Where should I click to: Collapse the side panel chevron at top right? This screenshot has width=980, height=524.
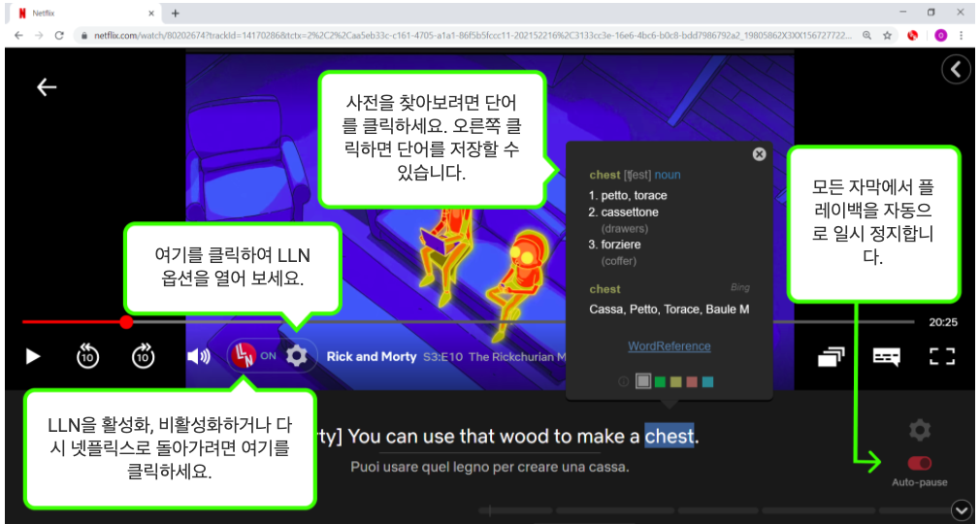click(x=957, y=70)
